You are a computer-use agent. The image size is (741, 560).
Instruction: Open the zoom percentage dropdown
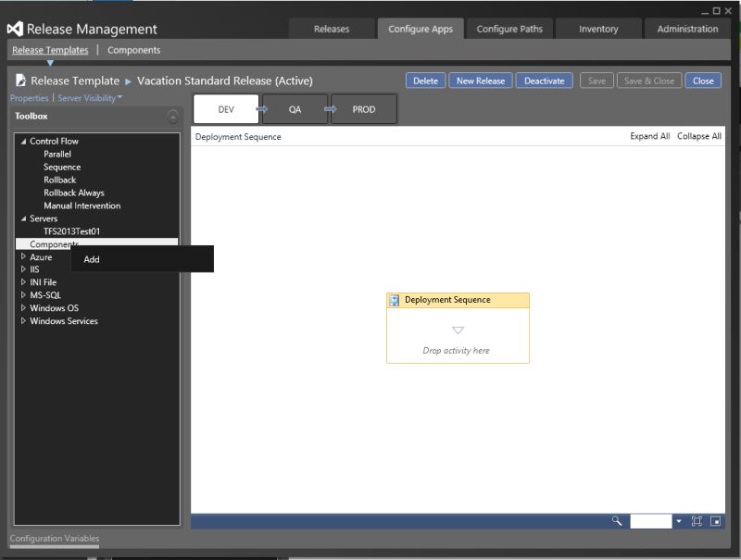[x=679, y=521]
